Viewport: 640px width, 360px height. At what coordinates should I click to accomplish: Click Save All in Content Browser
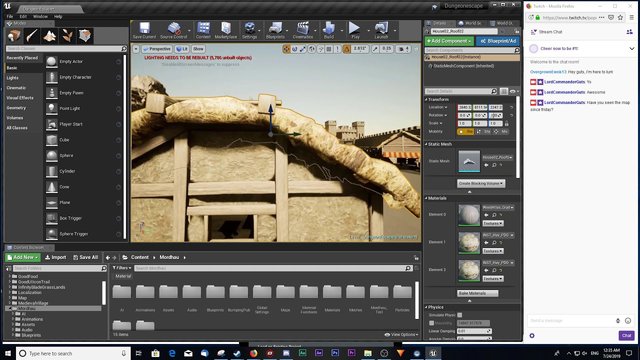[85, 258]
